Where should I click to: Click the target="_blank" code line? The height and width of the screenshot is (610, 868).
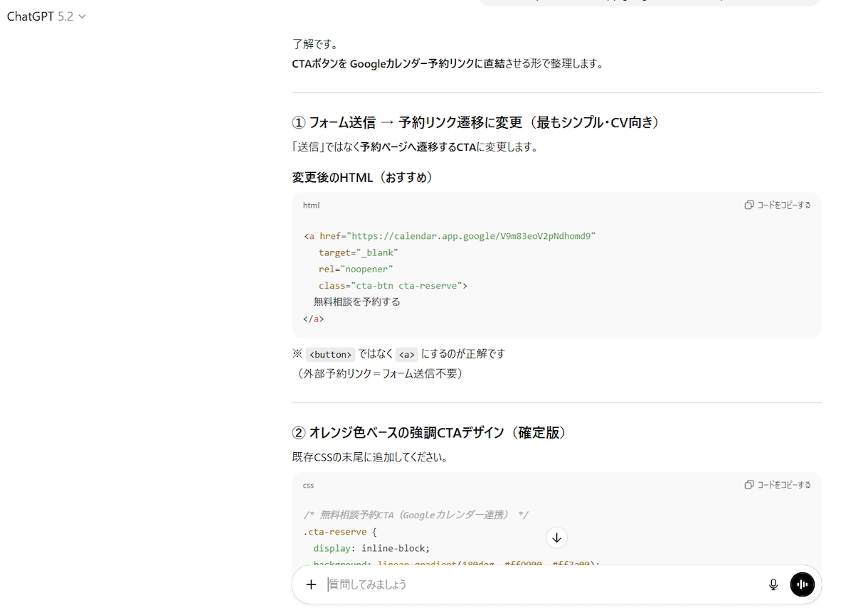tap(359, 252)
